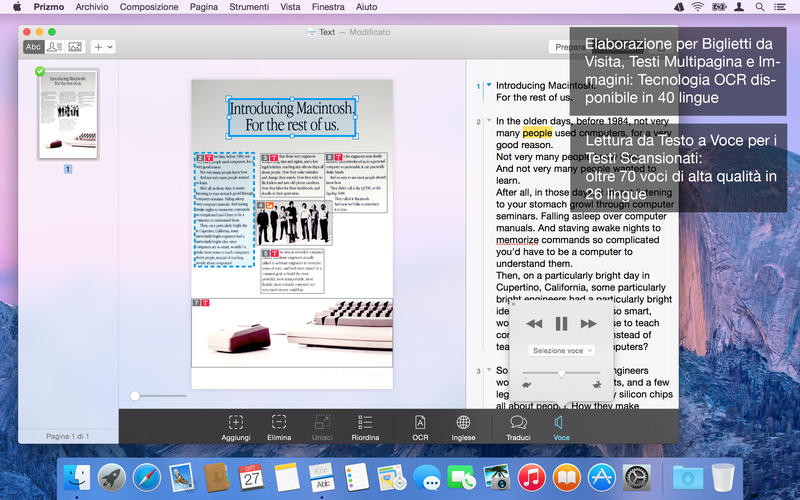Viewport: 800px width, 500px height.
Task: Open the plus add-page dropdown
Action: [x=103, y=47]
